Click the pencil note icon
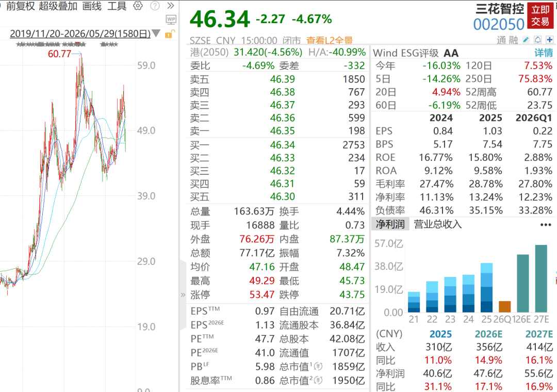 tap(526, 39)
